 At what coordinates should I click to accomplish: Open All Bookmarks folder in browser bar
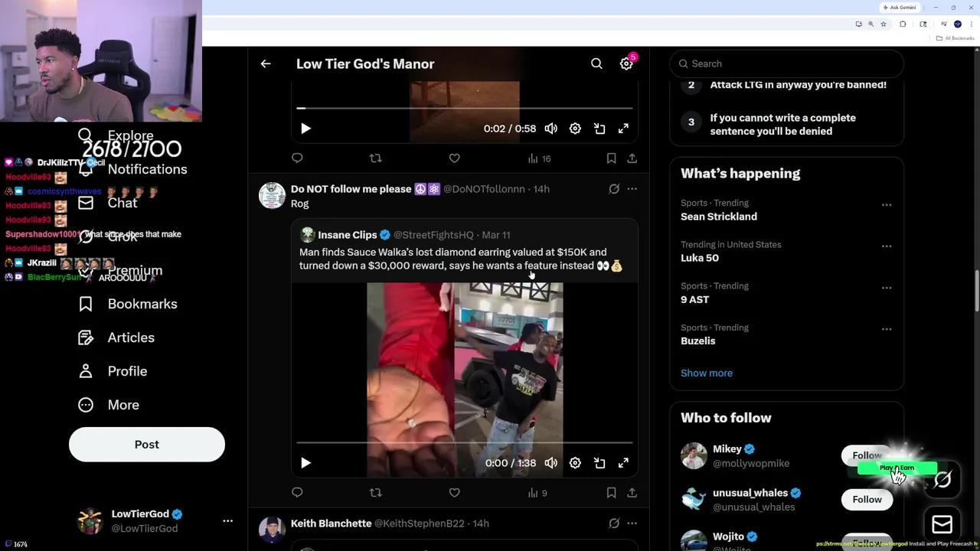[x=956, y=38]
